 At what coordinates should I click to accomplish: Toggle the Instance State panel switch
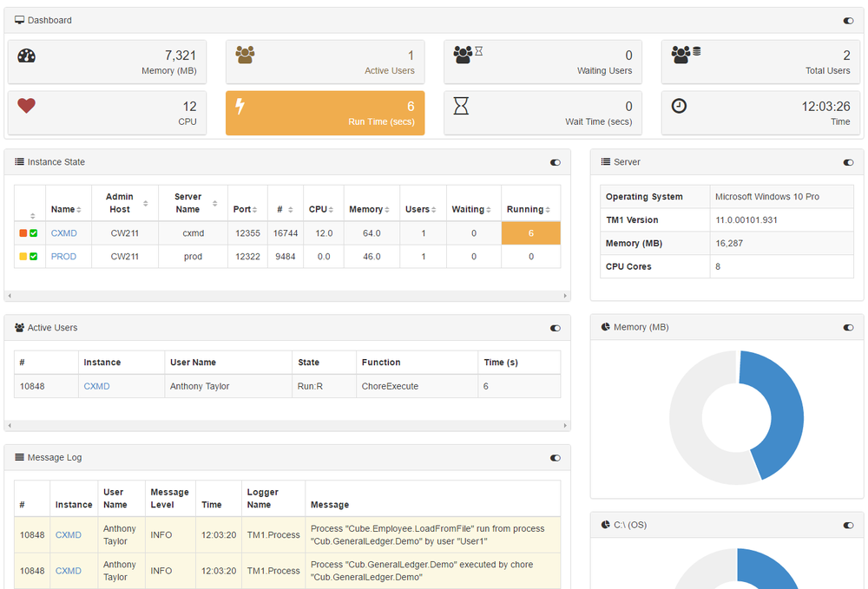click(556, 162)
